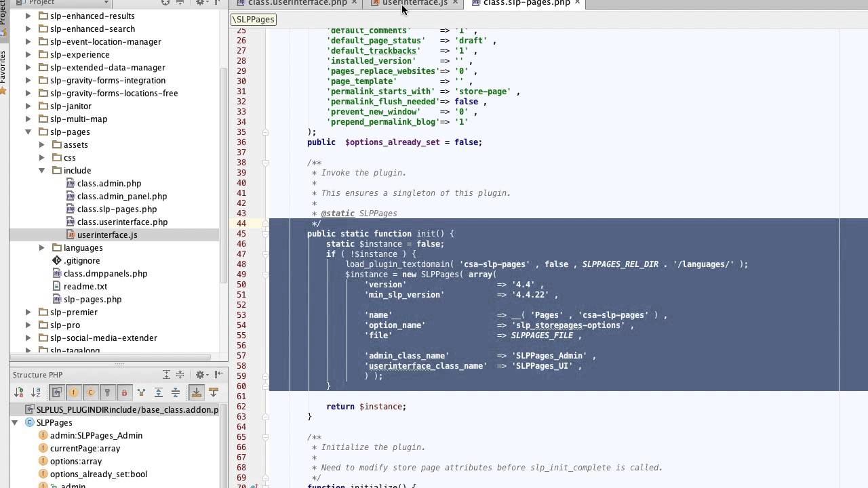Click PHP icon of class.admin.php

click(x=71, y=183)
